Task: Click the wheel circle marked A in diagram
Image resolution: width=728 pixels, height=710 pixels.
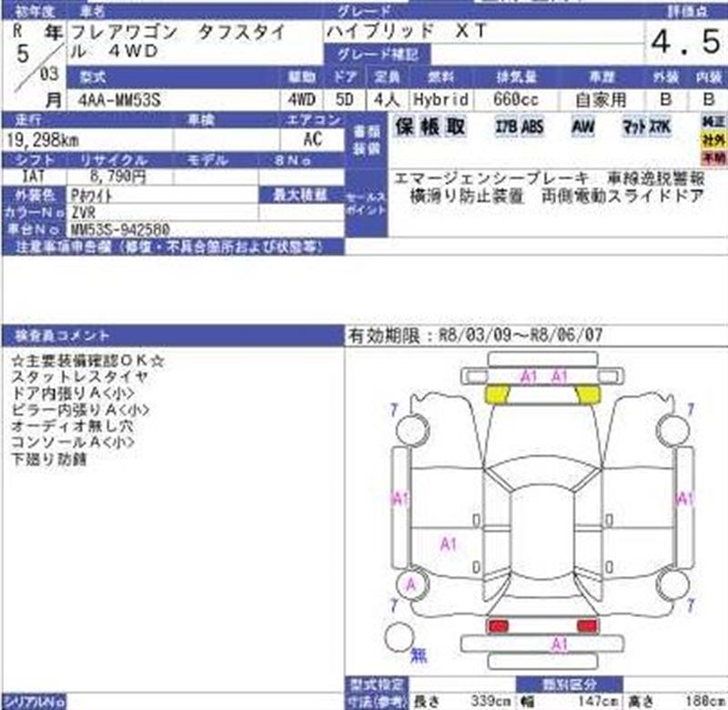Action: (x=412, y=584)
